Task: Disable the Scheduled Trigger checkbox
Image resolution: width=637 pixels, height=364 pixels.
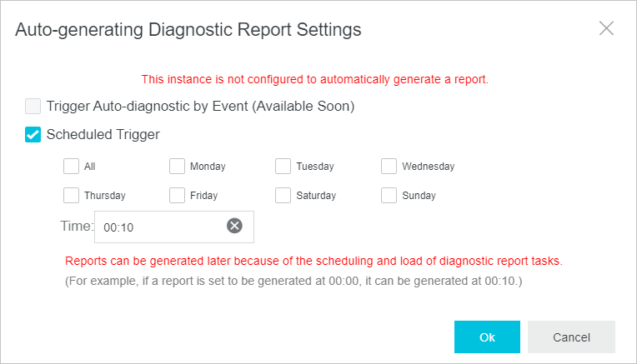Action: (33, 134)
